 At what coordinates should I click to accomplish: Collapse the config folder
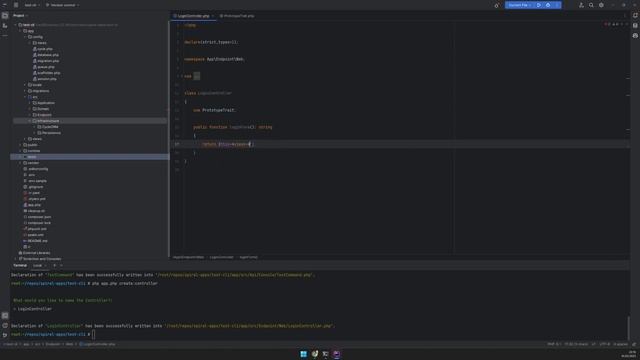pos(25,37)
